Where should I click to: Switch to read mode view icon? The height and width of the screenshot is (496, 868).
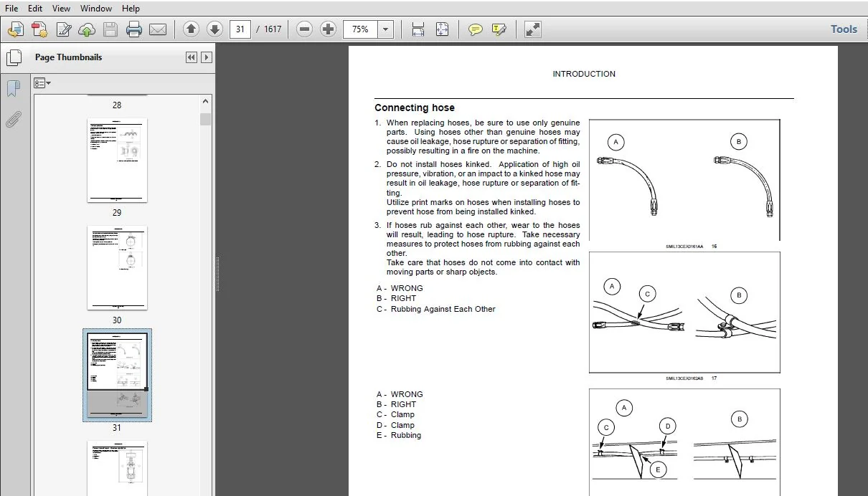click(x=532, y=29)
